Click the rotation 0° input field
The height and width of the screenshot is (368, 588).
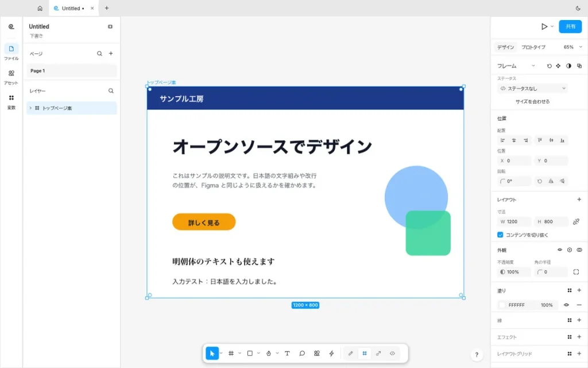514,181
